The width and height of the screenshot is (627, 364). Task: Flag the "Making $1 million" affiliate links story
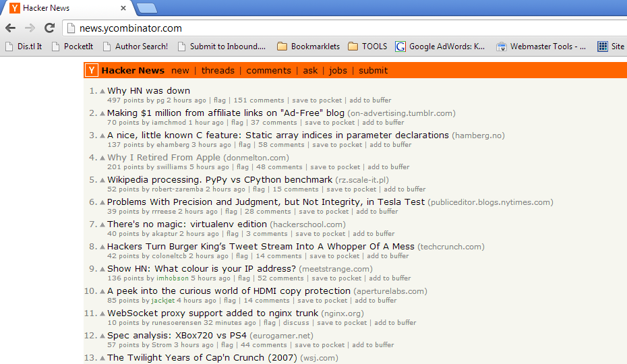pyautogui.click(x=237, y=123)
